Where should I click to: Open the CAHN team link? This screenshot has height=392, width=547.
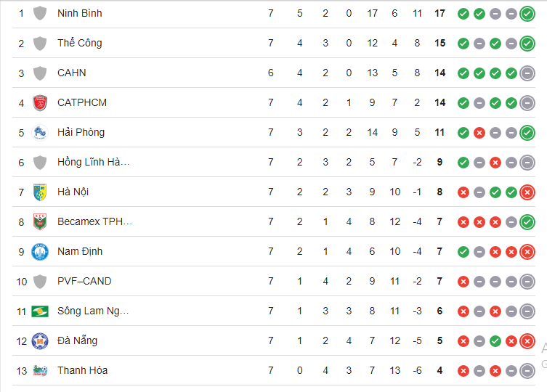click(72, 73)
